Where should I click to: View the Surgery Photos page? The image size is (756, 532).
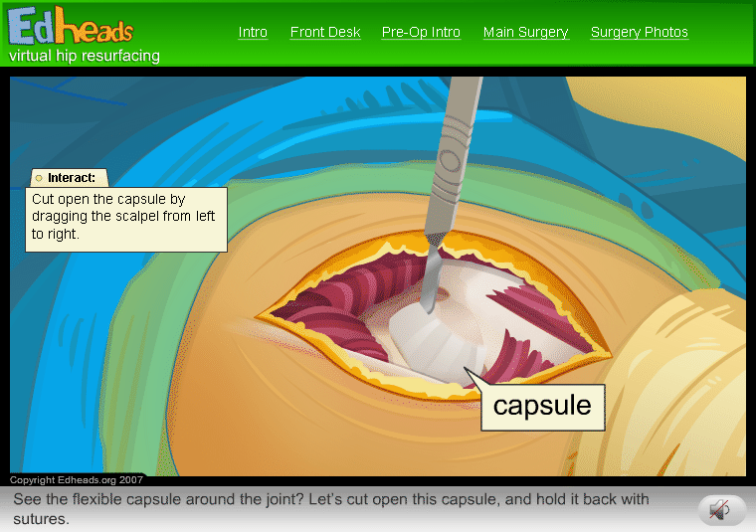640,32
